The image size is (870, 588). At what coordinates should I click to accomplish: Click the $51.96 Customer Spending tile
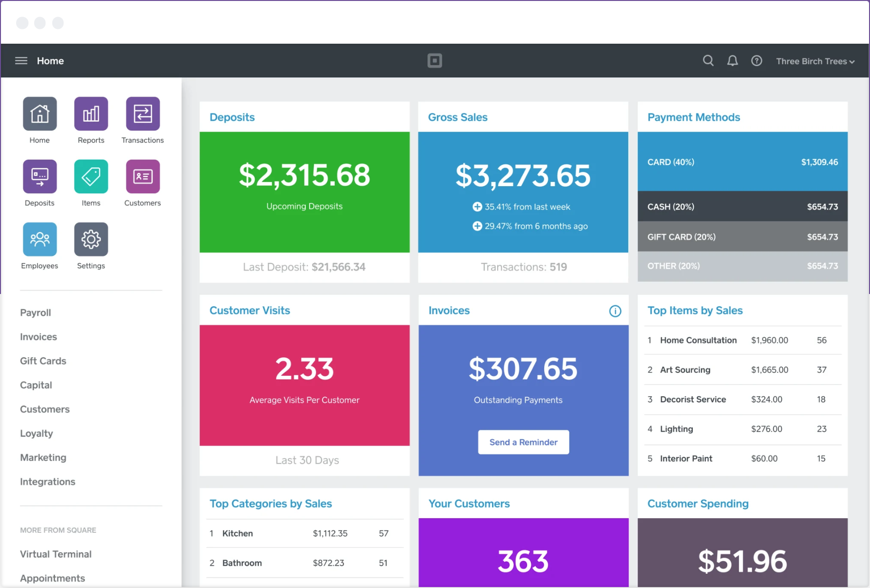click(x=743, y=553)
